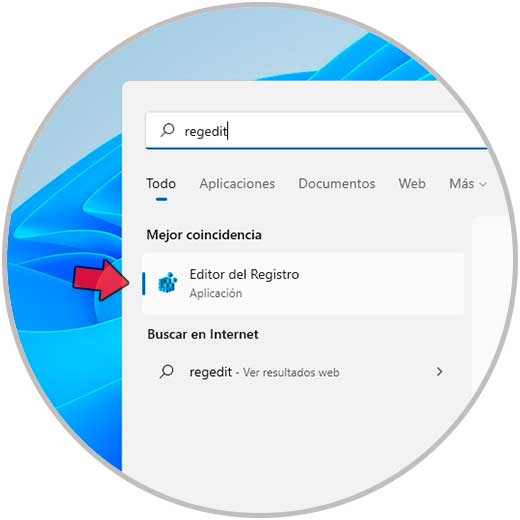Select the Todo tab

point(161,184)
